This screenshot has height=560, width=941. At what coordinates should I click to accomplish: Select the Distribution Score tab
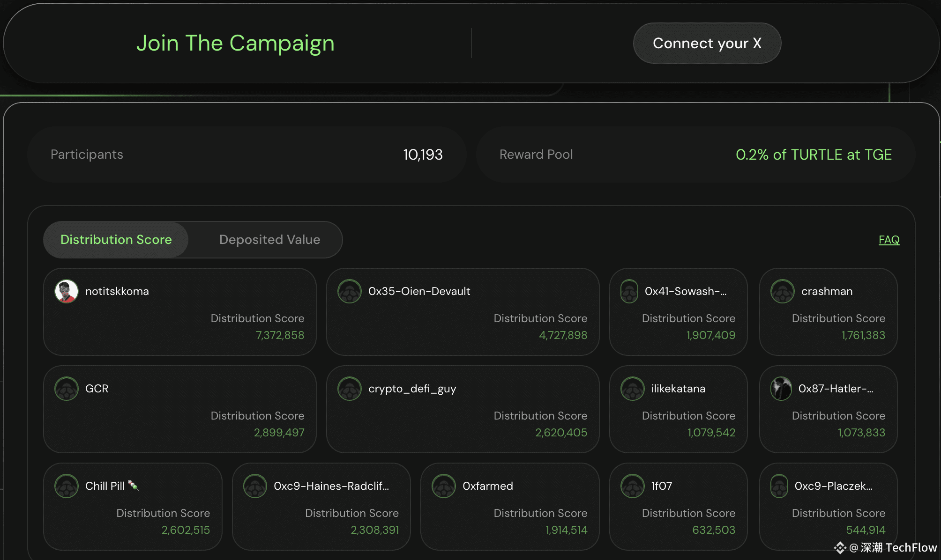click(116, 240)
